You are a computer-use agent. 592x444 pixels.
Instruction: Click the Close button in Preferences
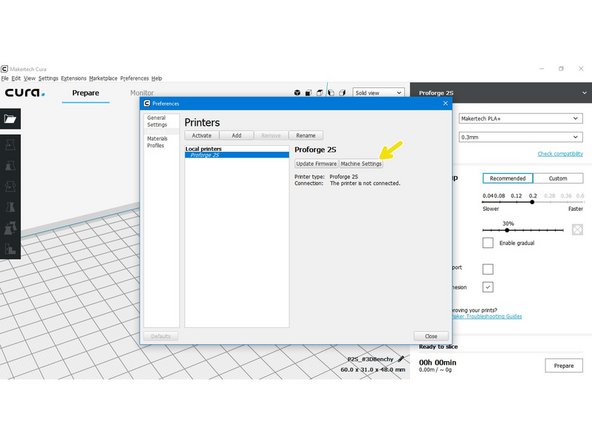[x=431, y=336]
